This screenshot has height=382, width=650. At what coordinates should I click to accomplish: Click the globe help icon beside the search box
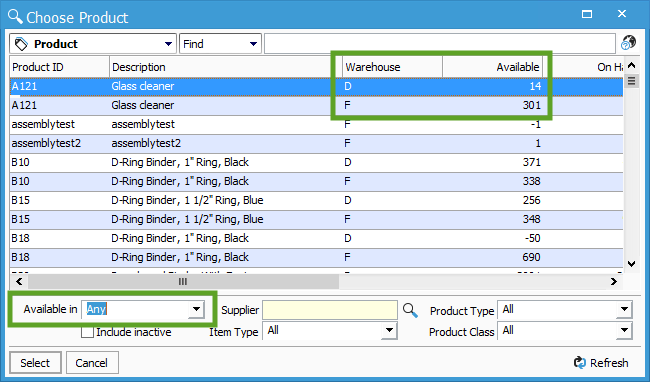(x=628, y=43)
